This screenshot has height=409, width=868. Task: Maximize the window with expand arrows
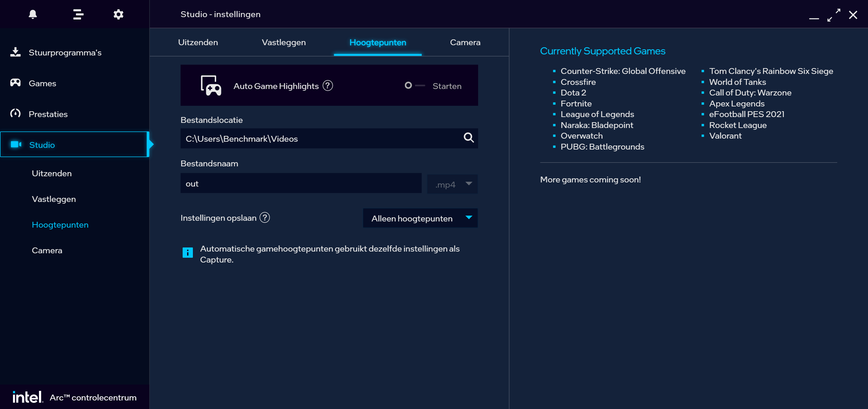click(834, 15)
